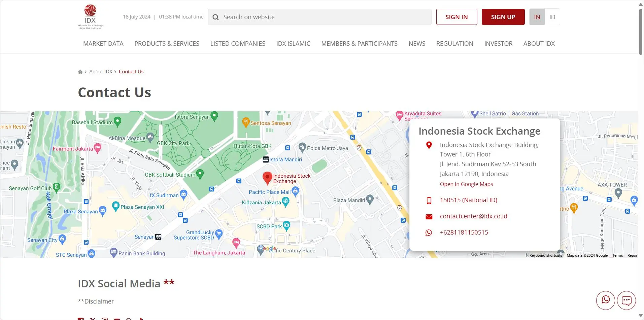Click the contactcenter@idx.co.id email link
Viewport: 644px width, 320px height.
click(473, 216)
